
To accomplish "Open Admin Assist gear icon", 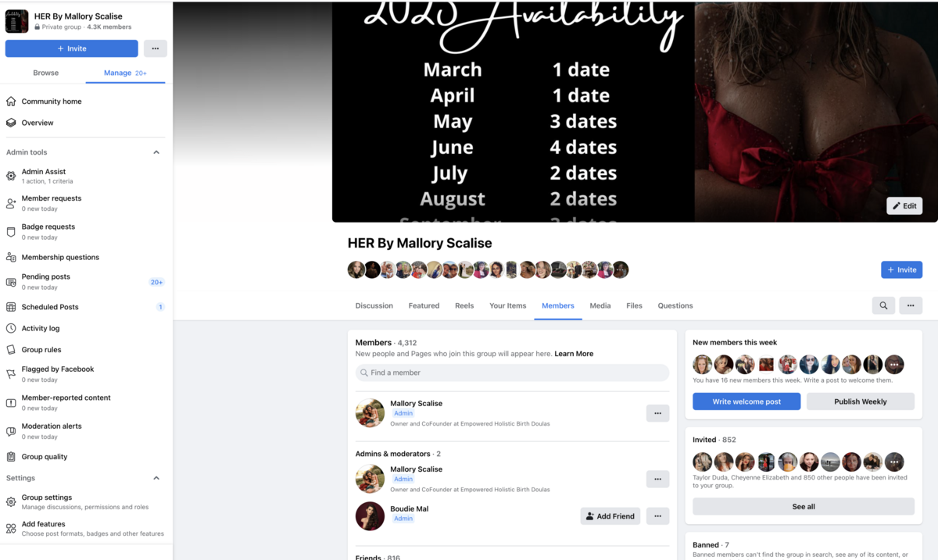I will [11, 176].
